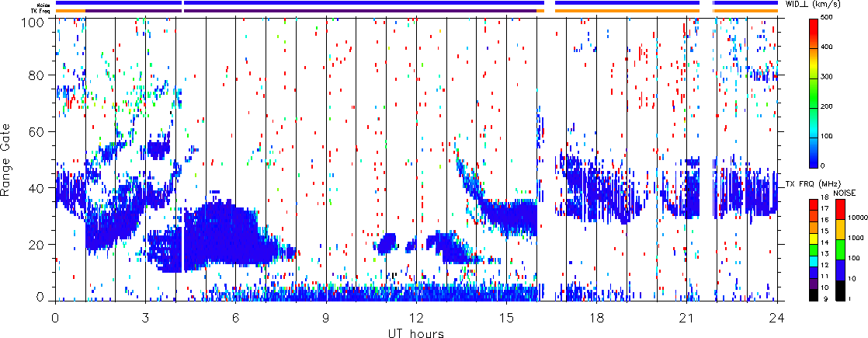Click the '12' label on the TX FRQ scale
The width and height of the screenshot is (868, 338).
[825, 265]
